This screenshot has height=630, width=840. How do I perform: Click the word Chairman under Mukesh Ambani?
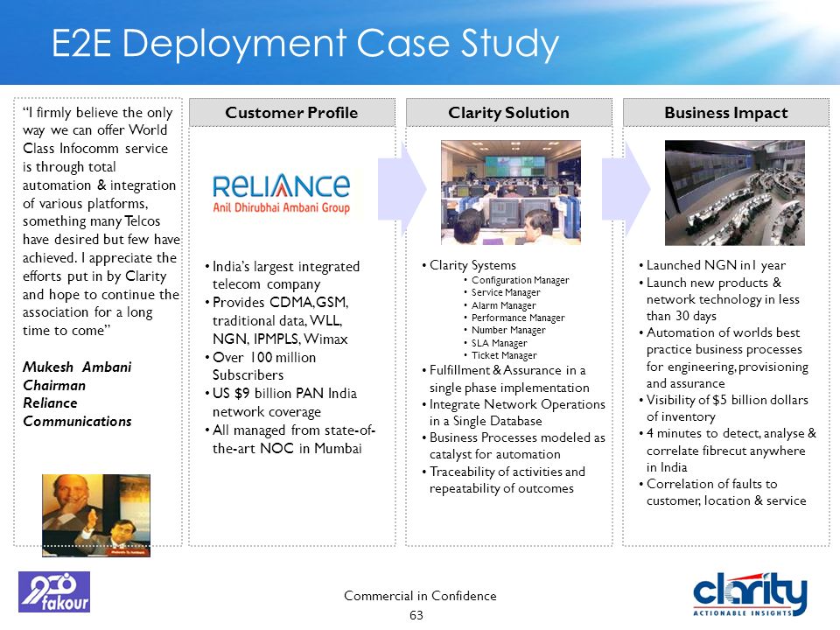point(54,385)
